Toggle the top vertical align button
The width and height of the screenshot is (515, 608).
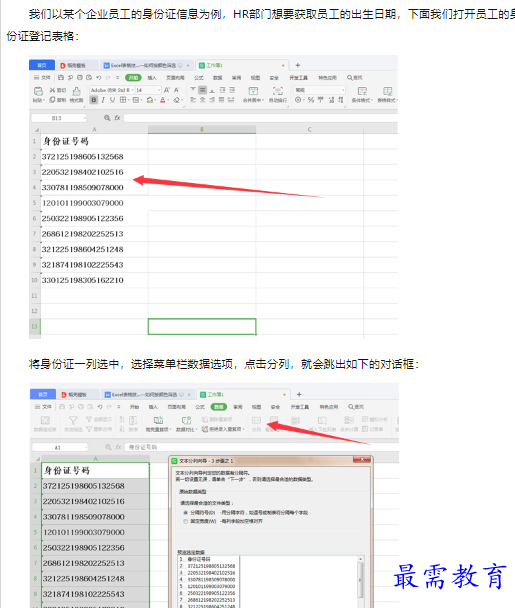coord(193,90)
